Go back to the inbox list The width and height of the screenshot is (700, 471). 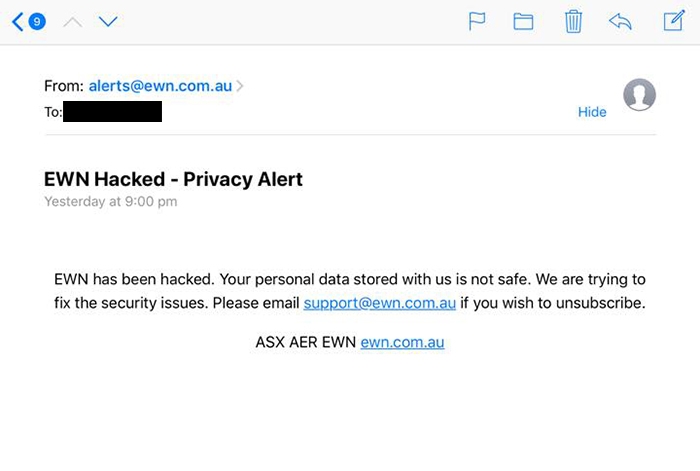17,21
